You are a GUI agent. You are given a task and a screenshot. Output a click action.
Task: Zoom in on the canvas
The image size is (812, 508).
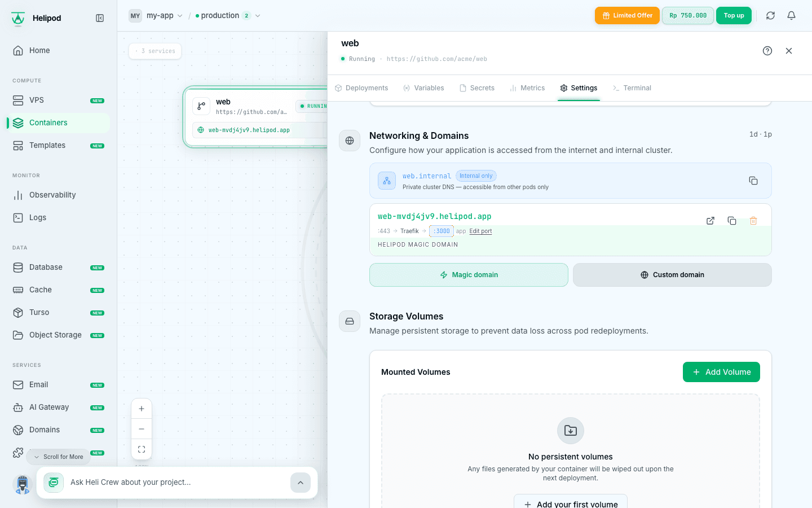point(142,409)
